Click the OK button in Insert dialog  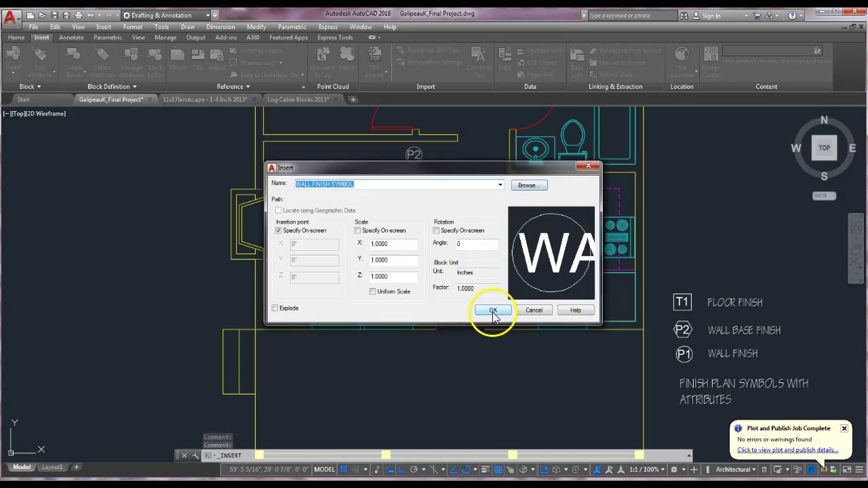pos(493,310)
